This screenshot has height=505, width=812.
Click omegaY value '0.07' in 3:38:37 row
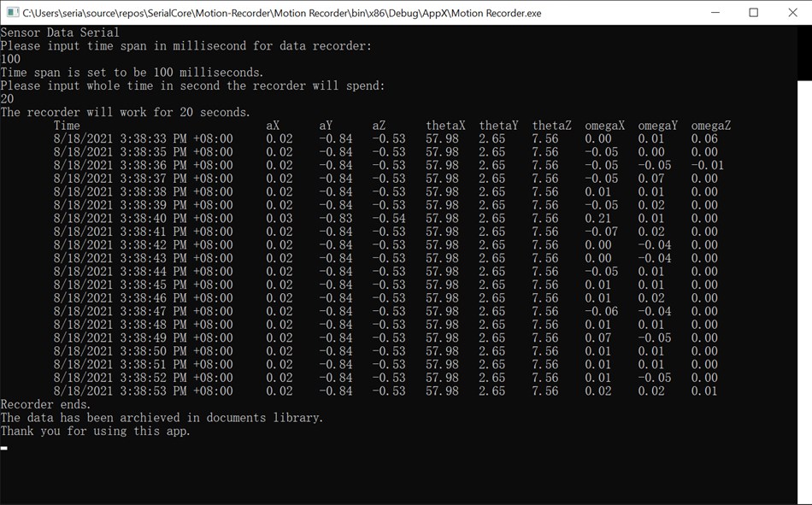tap(651, 179)
